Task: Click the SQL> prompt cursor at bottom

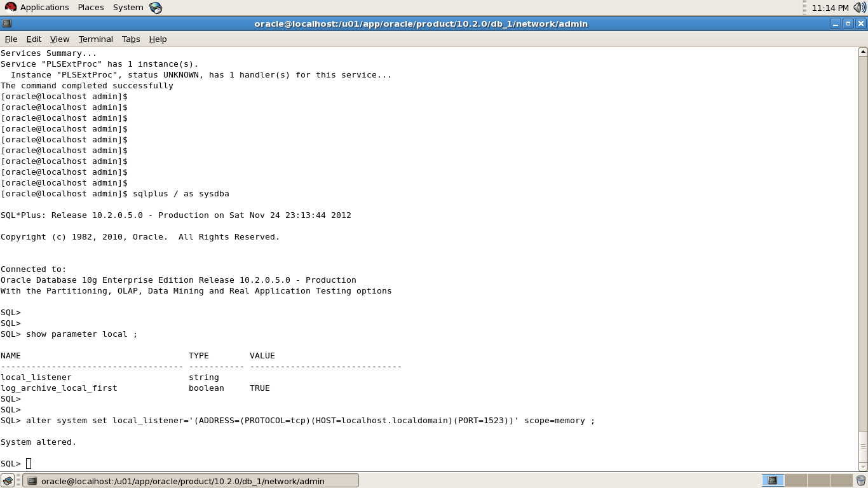Action: point(29,463)
